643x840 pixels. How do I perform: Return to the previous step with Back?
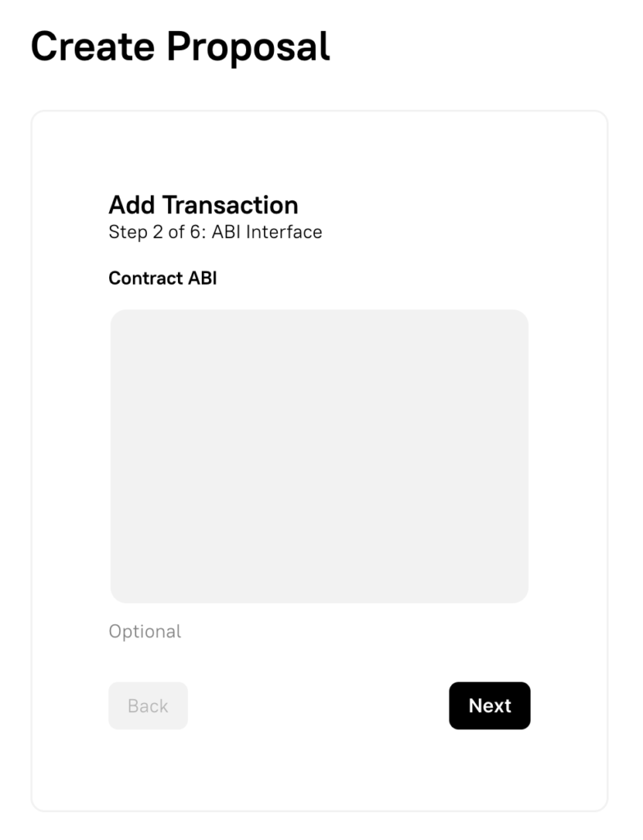click(148, 705)
